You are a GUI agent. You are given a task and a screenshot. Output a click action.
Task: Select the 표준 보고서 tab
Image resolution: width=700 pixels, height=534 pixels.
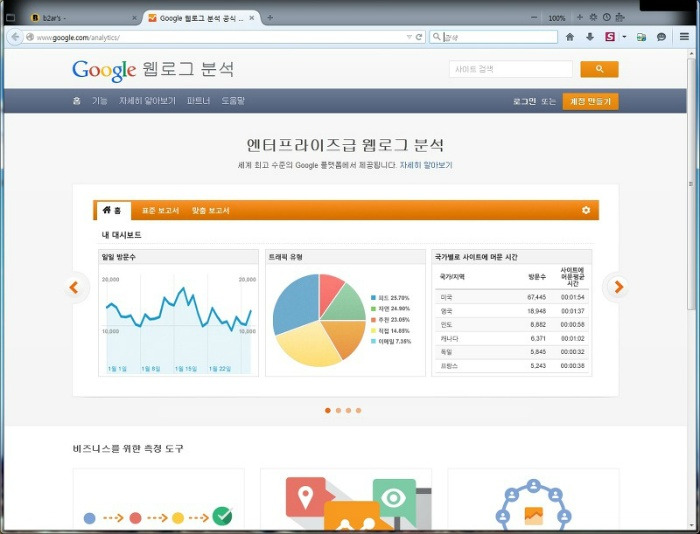pyautogui.click(x=160, y=210)
